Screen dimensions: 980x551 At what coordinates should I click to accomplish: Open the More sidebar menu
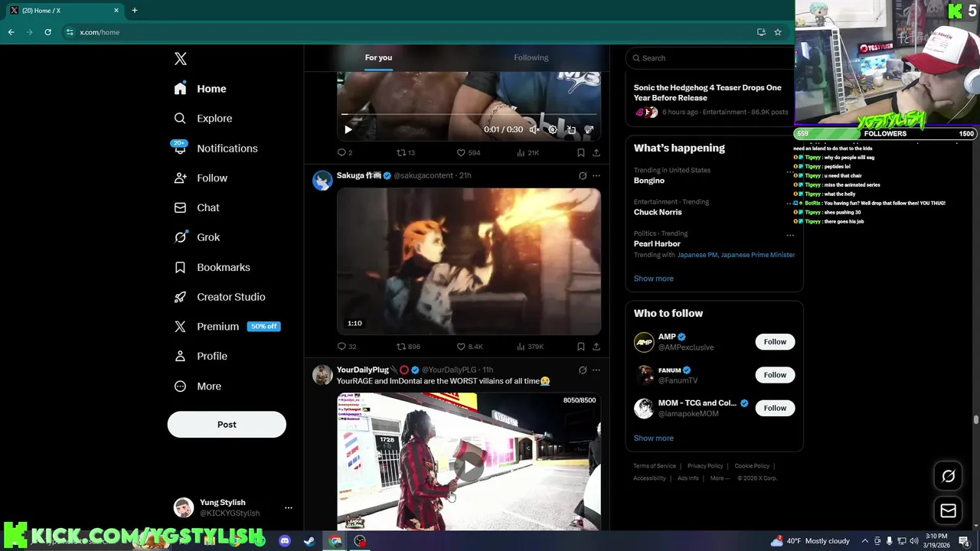(x=198, y=386)
